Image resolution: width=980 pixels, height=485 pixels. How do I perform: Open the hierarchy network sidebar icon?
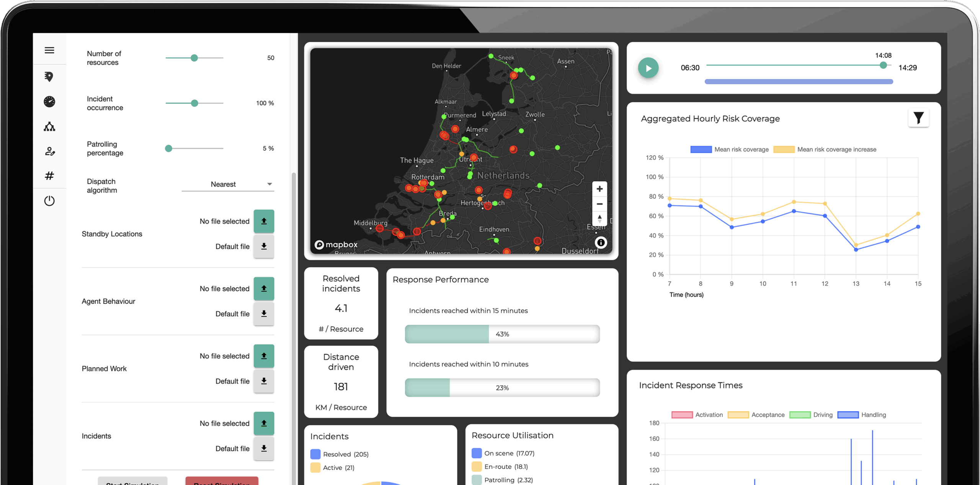pyautogui.click(x=49, y=126)
